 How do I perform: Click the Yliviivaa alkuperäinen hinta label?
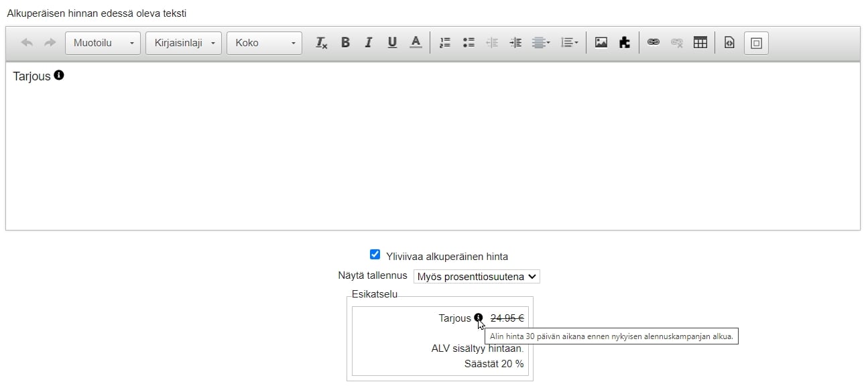pos(447,256)
